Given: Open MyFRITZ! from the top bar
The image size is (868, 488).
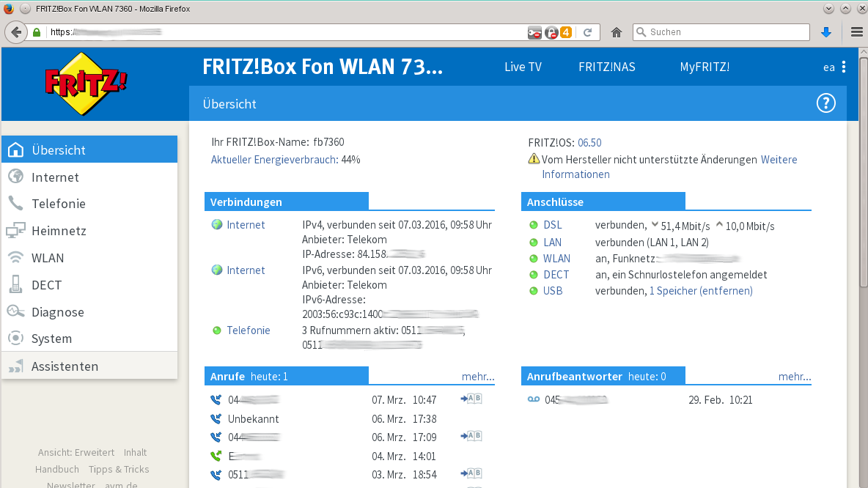Looking at the screenshot, I should pyautogui.click(x=705, y=67).
